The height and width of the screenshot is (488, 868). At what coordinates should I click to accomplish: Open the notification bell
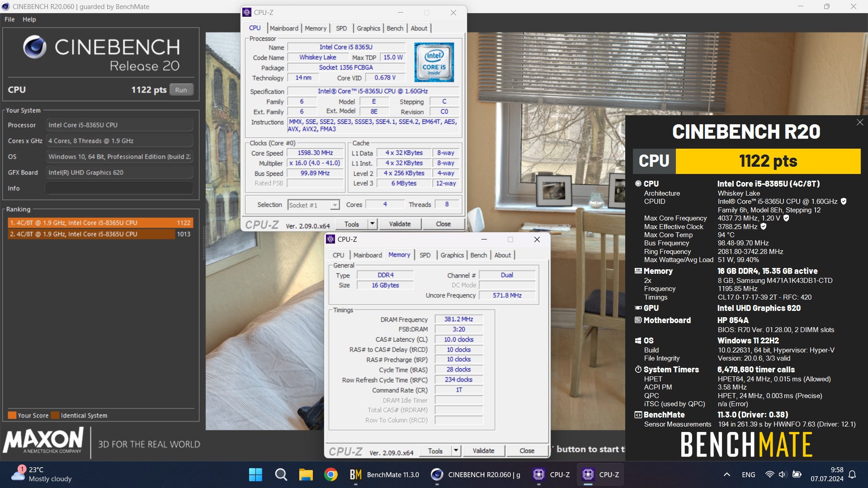coord(852,474)
